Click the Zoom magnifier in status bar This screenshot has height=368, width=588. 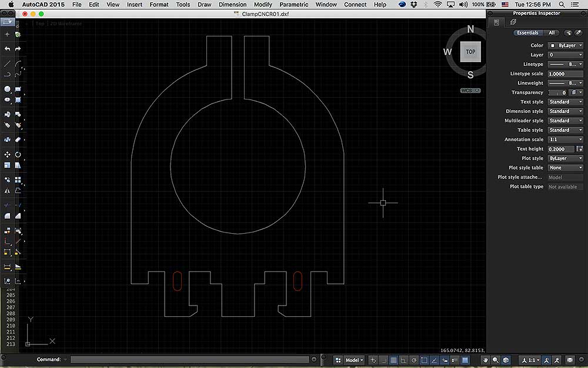click(x=495, y=360)
